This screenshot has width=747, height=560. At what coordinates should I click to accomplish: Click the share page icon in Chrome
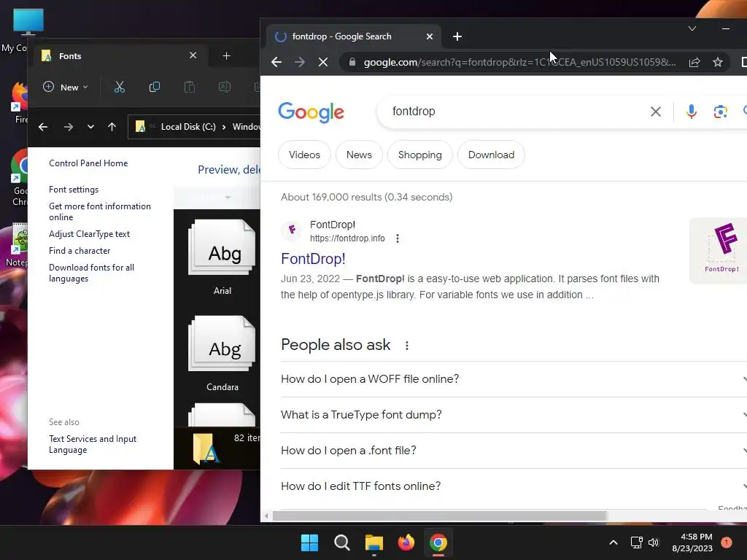[x=694, y=62]
